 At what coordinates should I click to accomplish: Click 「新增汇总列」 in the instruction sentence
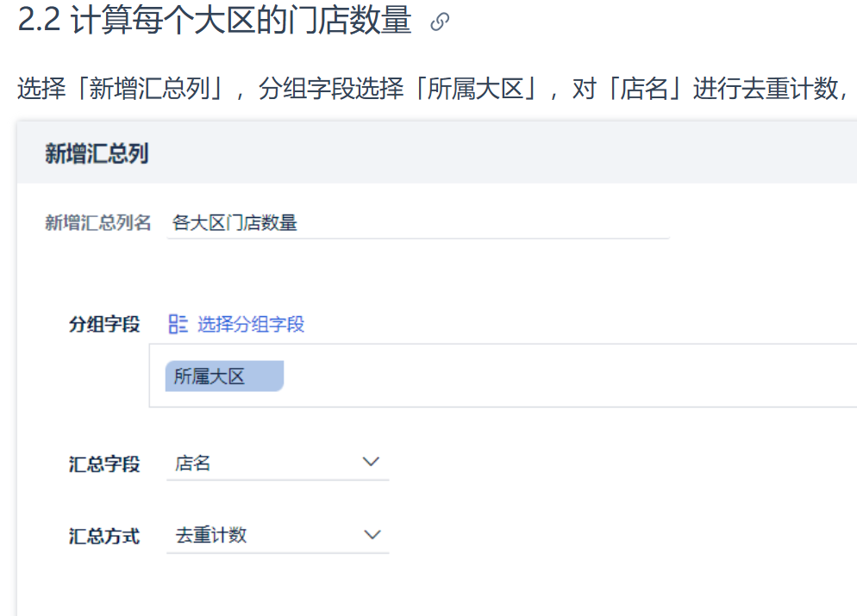(x=148, y=89)
